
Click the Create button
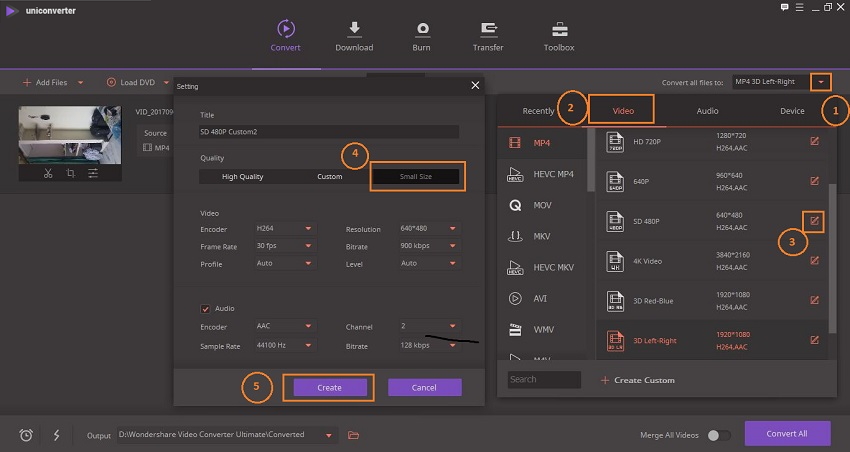[x=330, y=388]
